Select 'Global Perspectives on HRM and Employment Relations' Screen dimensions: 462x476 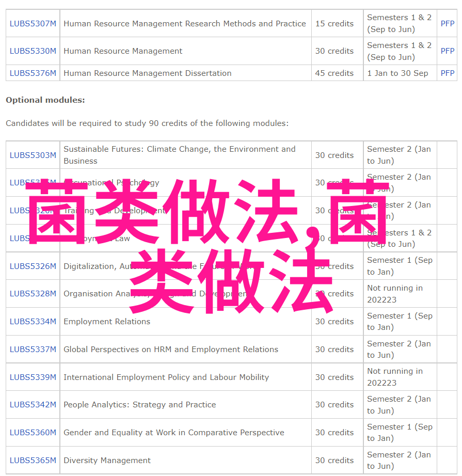point(170,350)
